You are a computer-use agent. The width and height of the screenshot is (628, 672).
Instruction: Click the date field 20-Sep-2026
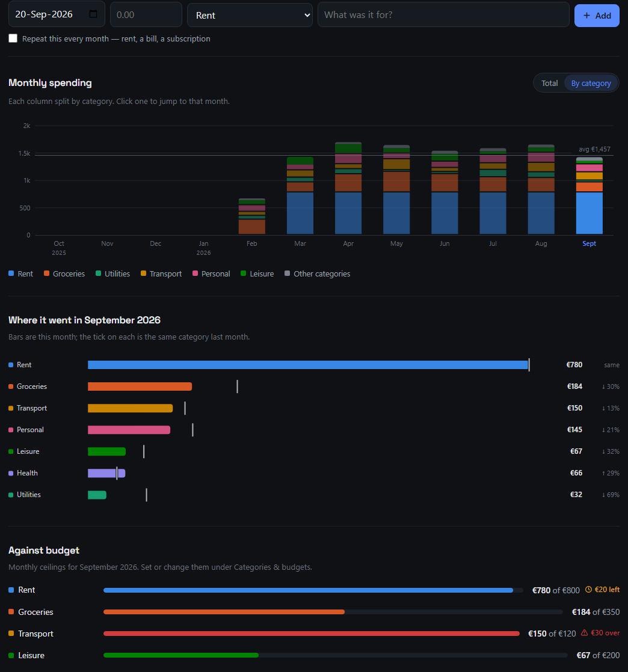click(57, 14)
